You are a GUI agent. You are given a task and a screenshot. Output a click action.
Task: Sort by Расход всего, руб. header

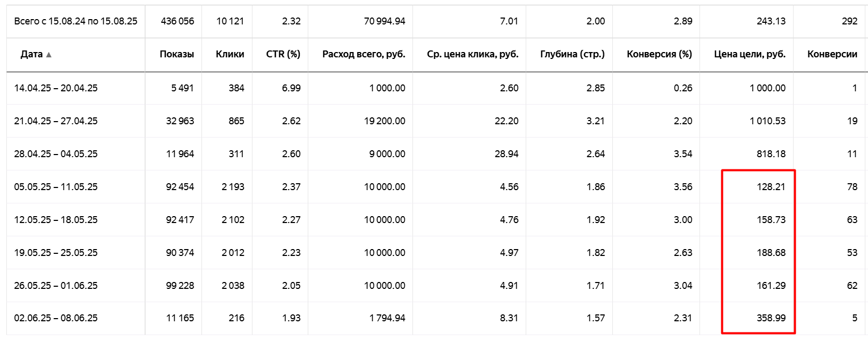[x=364, y=54]
